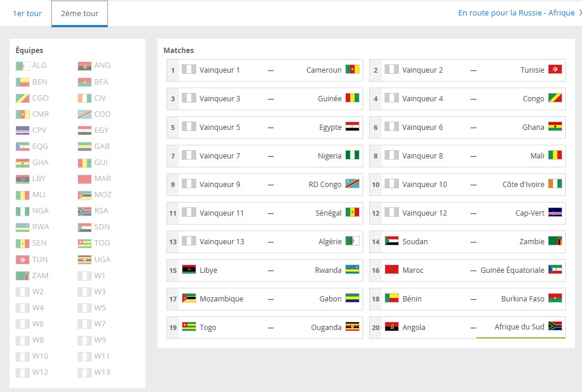Switch to the 1er tour tab
The image size is (582, 392).
click(x=27, y=13)
